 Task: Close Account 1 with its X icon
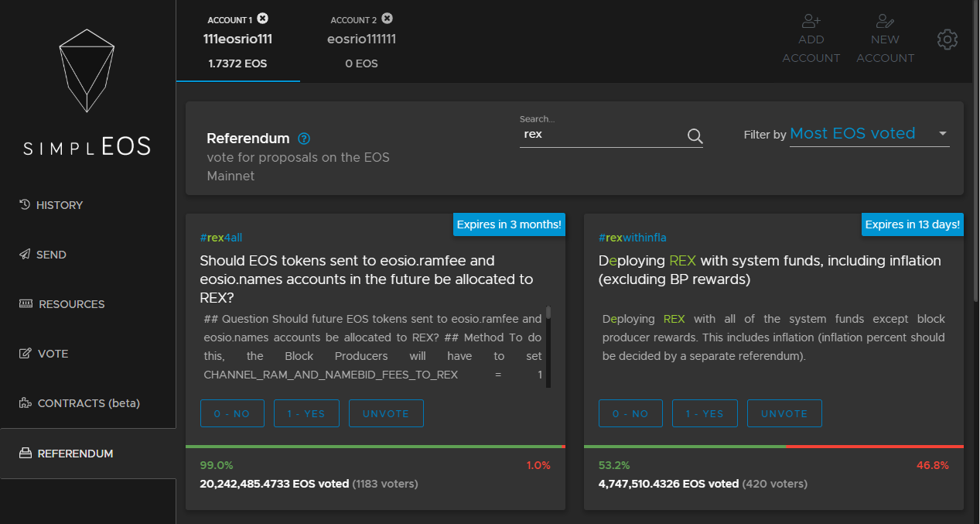[x=263, y=19]
